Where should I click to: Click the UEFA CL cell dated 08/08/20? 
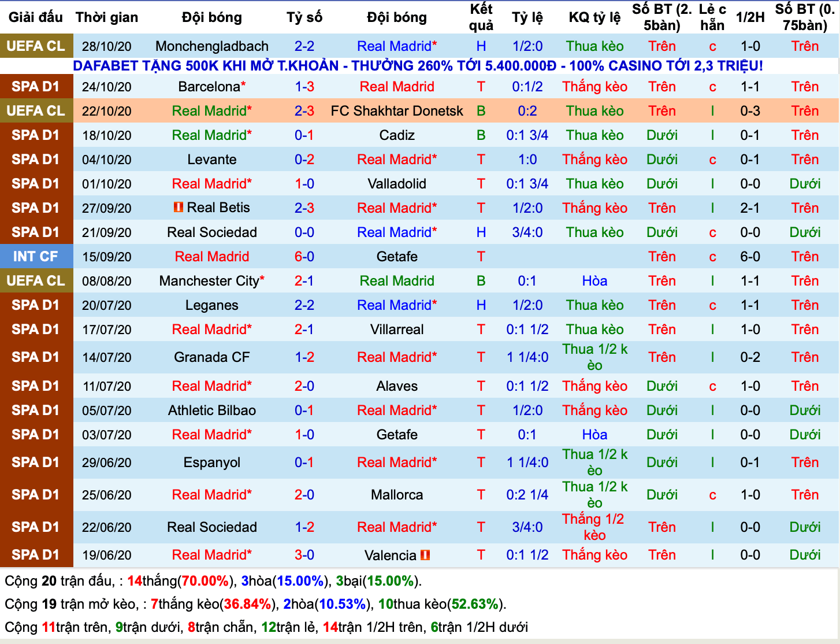[36, 281]
